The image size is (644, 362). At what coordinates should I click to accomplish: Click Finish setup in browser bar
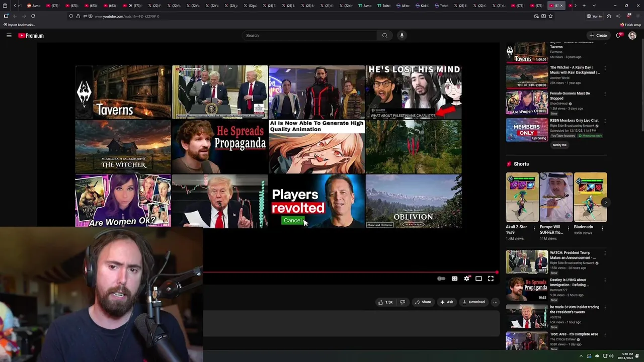[x=631, y=25]
